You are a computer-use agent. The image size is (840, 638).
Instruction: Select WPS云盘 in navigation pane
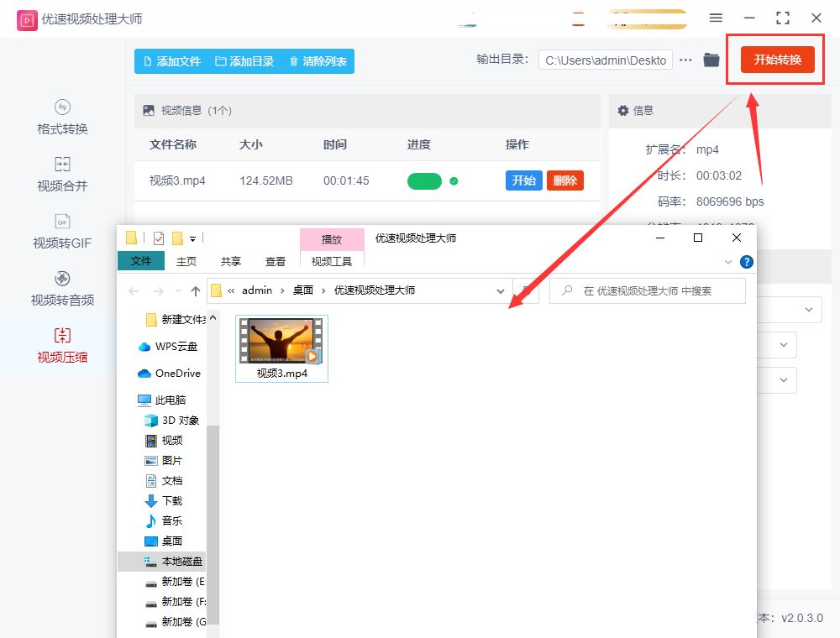pos(168,347)
